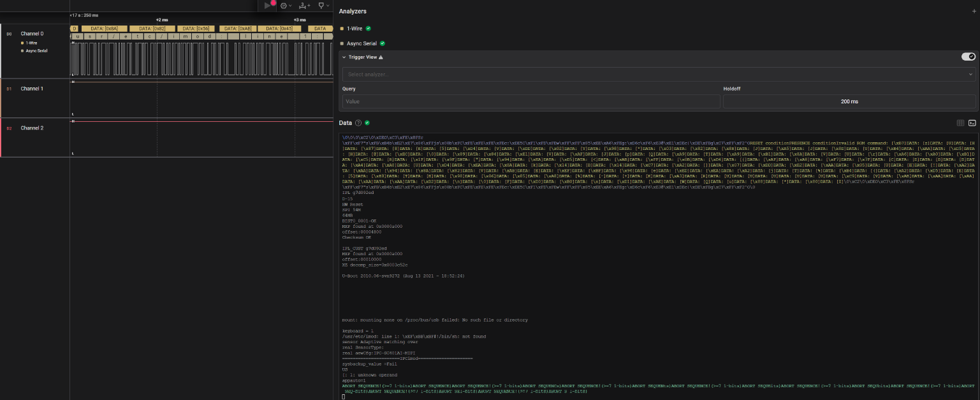980x400 pixels.
Task: Open the marker pin dropdown
Action: pos(323,5)
